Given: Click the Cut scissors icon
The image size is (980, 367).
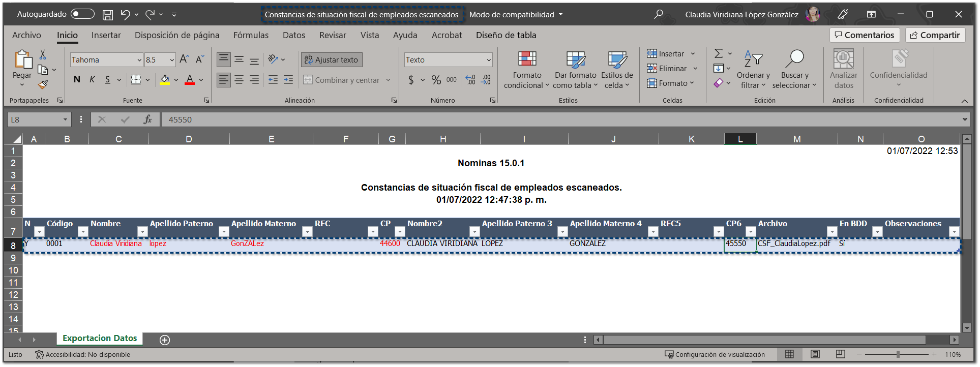Looking at the screenshot, I should point(43,55).
